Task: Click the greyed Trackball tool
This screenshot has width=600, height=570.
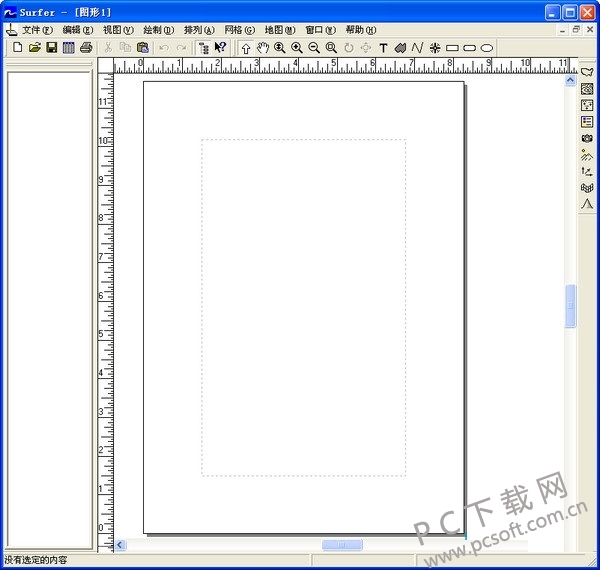Action: coord(366,48)
